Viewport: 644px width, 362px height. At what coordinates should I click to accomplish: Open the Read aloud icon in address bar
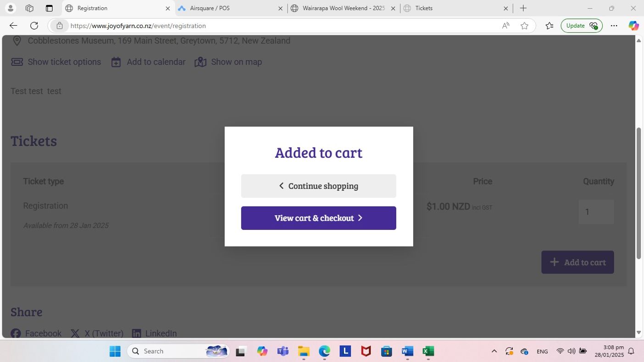click(505, 26)
